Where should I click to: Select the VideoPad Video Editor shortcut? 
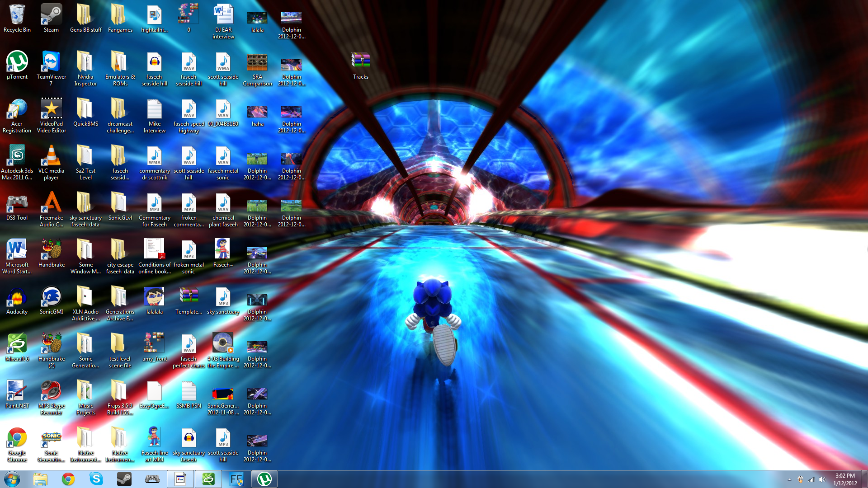(x=51, y=116)
